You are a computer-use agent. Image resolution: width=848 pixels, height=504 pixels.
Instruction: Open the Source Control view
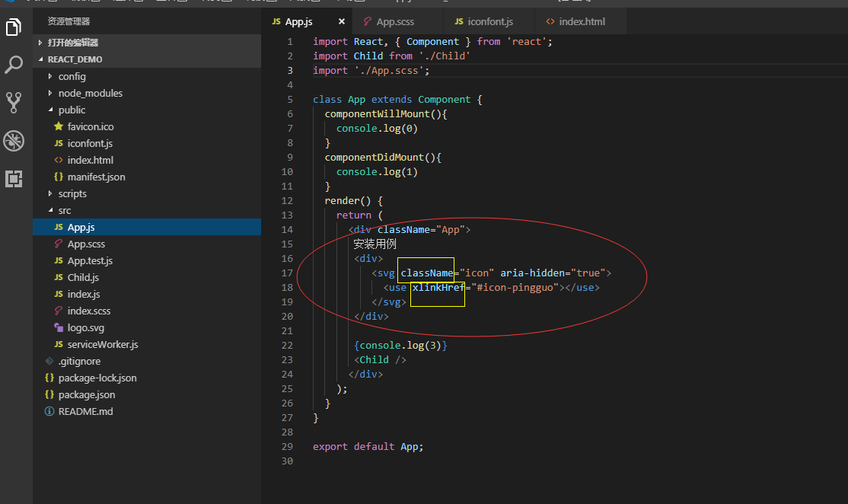pos(14,103)
